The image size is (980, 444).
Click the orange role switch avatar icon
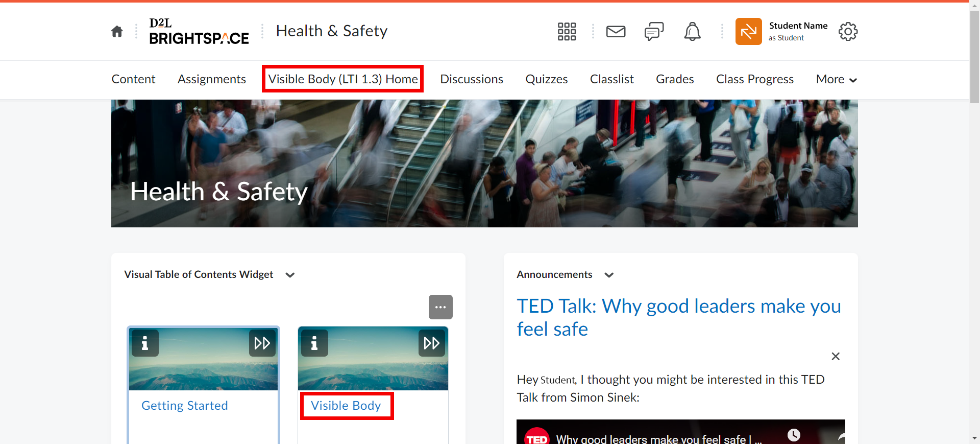point(748,32)
